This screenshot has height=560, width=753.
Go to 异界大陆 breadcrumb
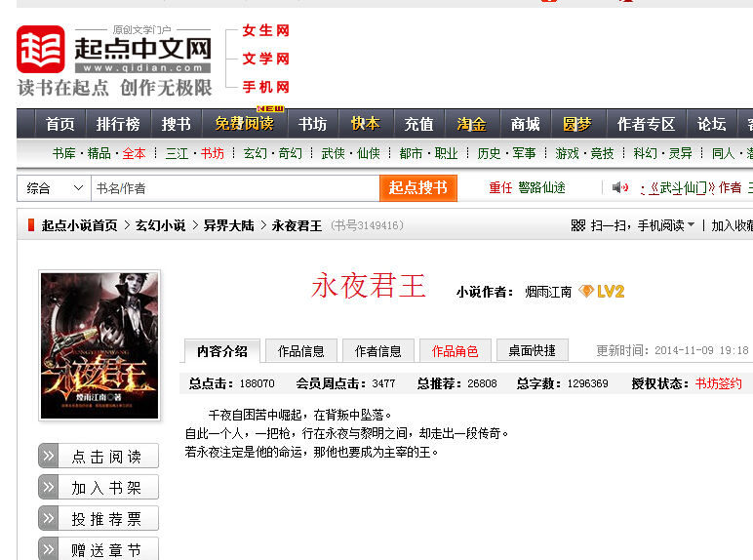coord(228,225)
